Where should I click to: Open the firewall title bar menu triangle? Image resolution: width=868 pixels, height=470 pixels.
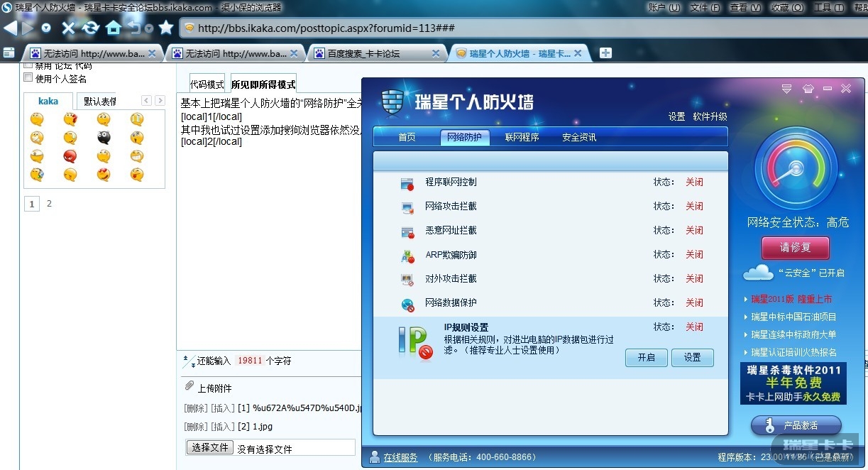(786, 89)
